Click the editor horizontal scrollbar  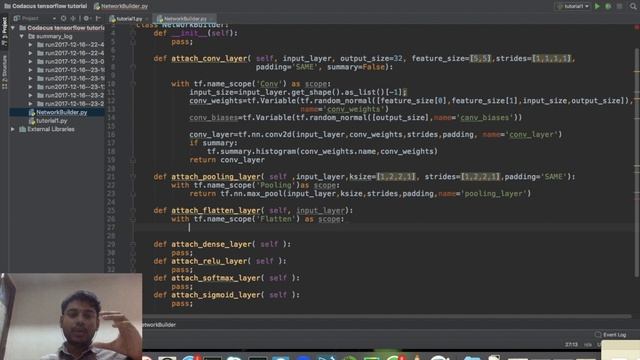[386, 316]
